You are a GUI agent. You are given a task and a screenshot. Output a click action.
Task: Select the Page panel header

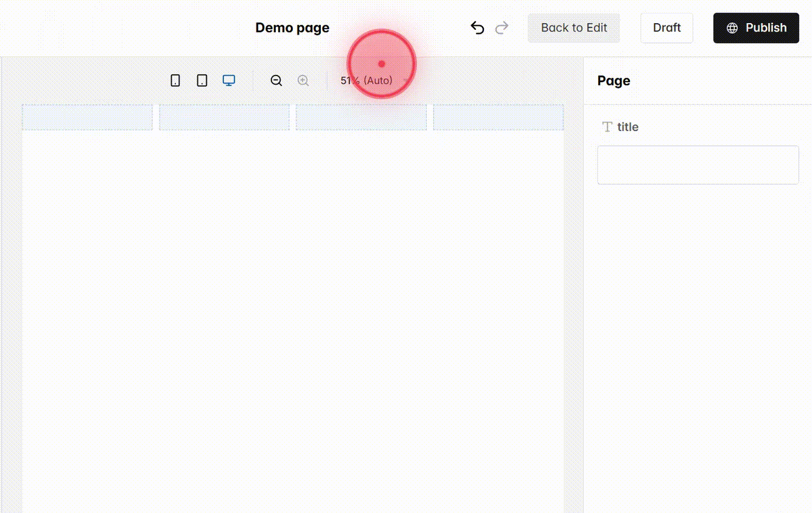[614, 81]
